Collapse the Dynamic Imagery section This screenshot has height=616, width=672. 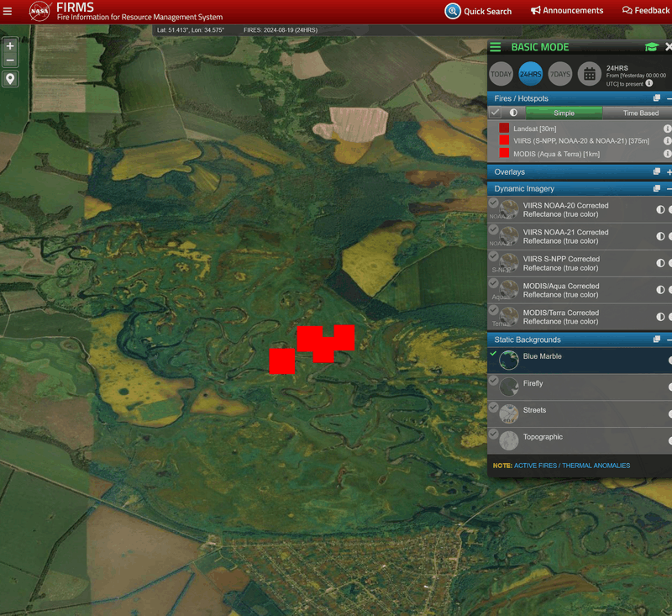click(669, 188)
